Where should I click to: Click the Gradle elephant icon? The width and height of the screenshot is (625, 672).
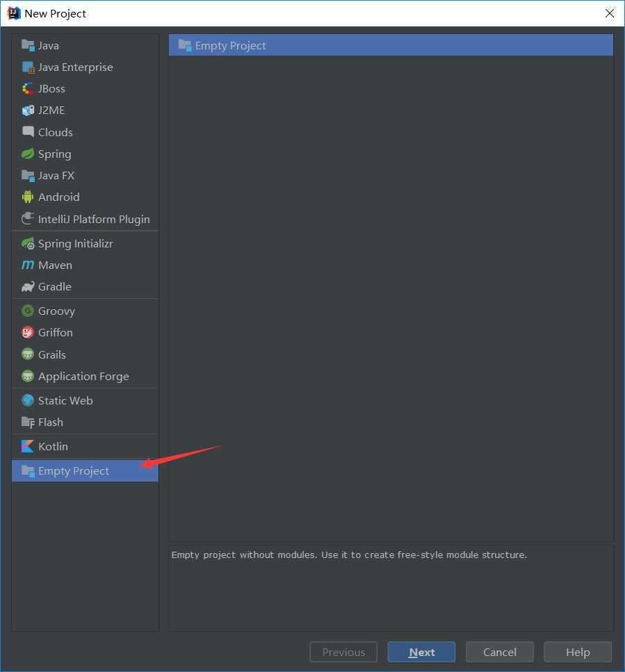click(28, 287)
